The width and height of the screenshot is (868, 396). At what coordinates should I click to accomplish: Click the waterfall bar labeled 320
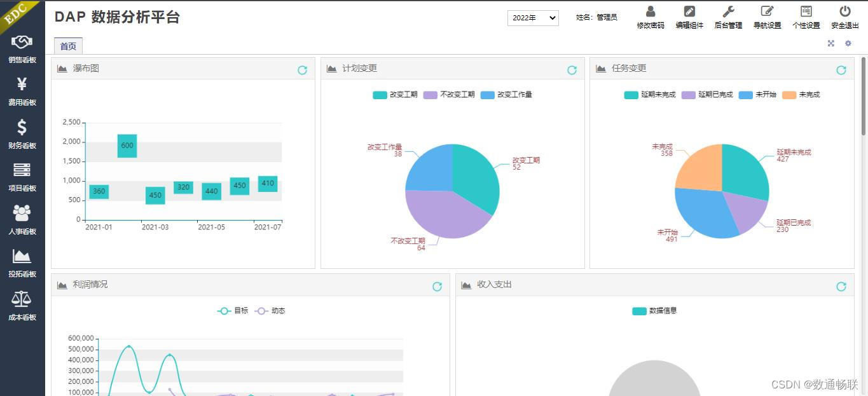[x=183, y=188]
